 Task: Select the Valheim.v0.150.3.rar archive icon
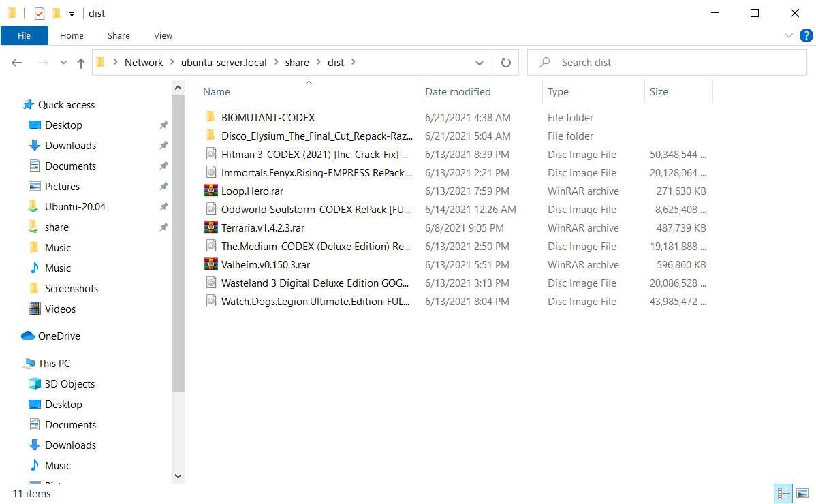tap(210, 264)
